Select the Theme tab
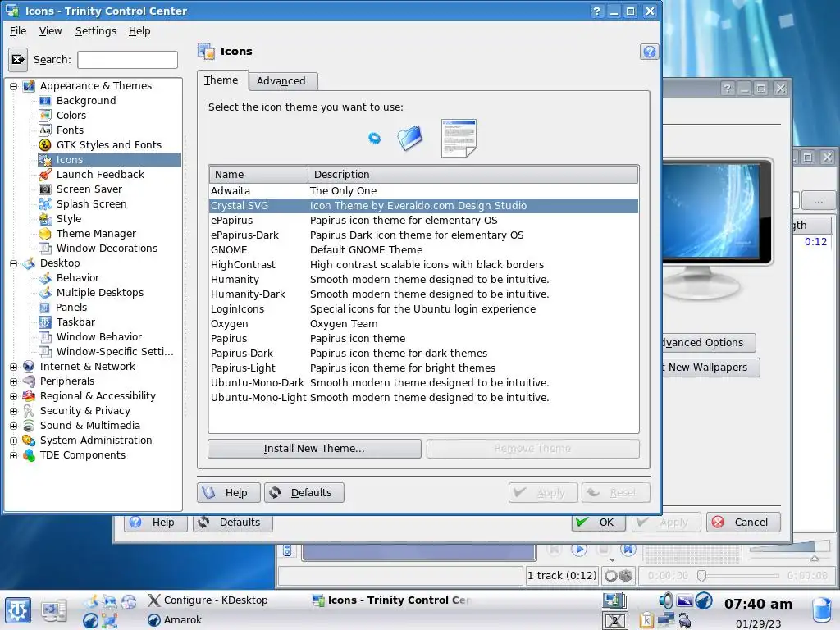Image resolution: width=840 pixels, height=630 pixels. 221,80
